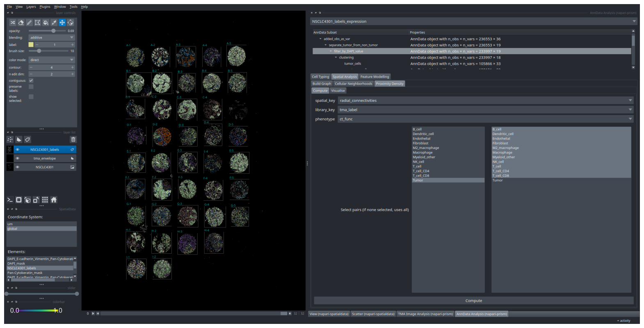The height and width of the screenshot is (328, 644).
Task: Open the NSCLC4301_labels_expression dropdown
Action: [474, 21]
